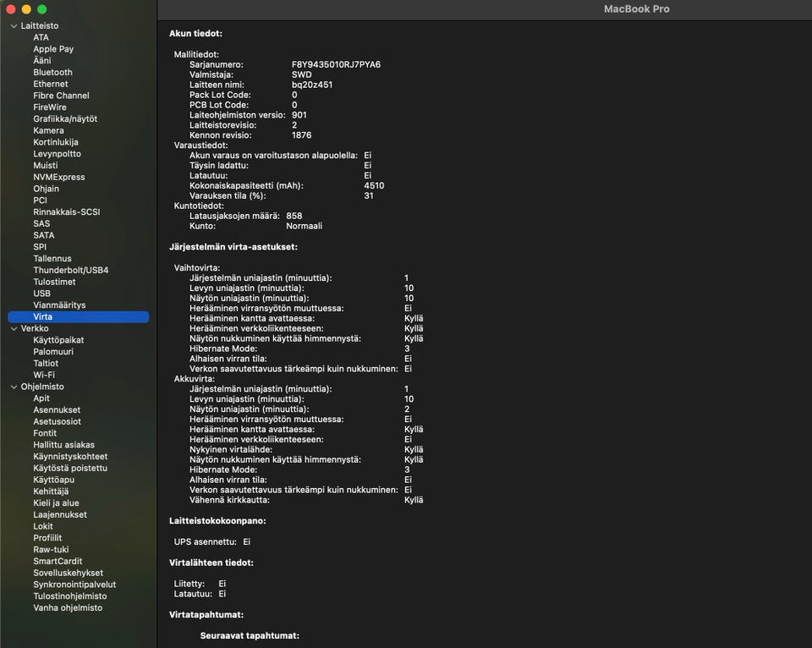Click the device name value bq20z451
The height and width of the screenshot is (648, 812).
[x=312, y=85]
